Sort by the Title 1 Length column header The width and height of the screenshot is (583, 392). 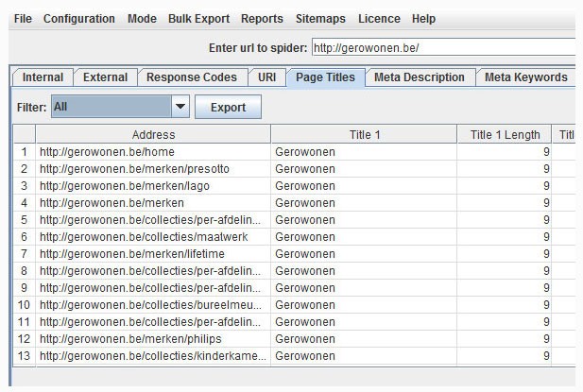click(x=505, y=135)
